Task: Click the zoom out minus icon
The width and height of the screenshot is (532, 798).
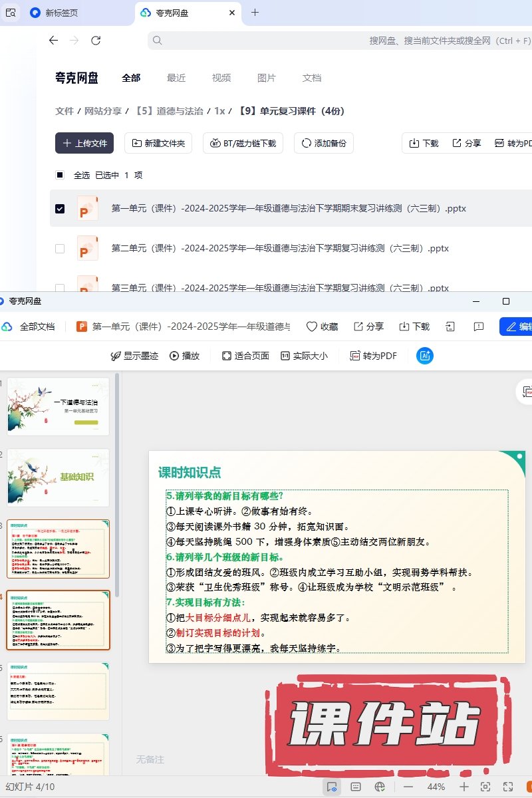Action: coord(408,787)
